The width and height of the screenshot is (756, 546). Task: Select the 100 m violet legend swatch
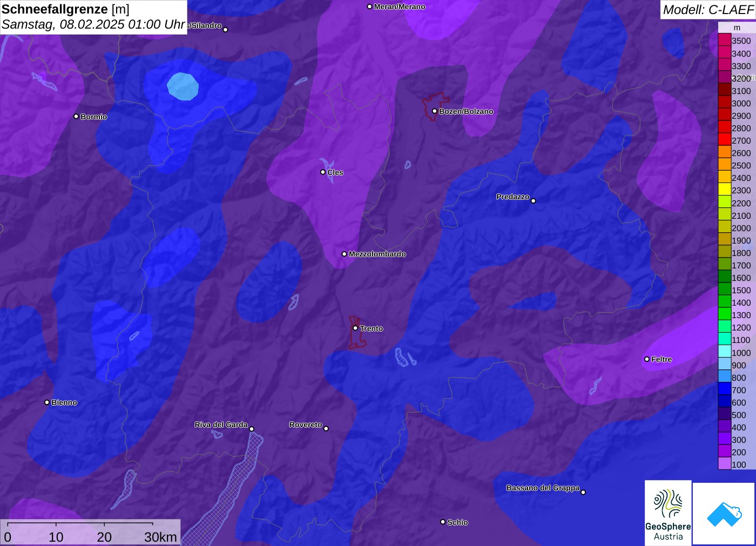(x=725, y=464)
